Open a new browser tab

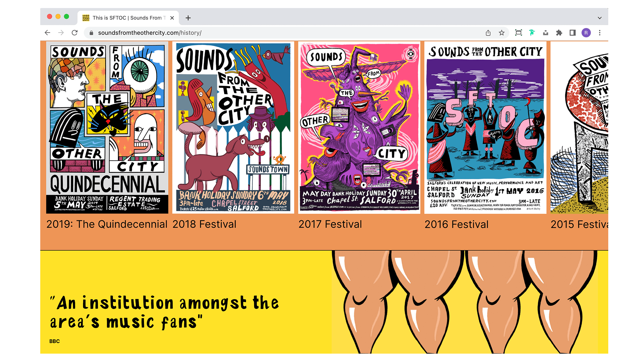(188, 18)
